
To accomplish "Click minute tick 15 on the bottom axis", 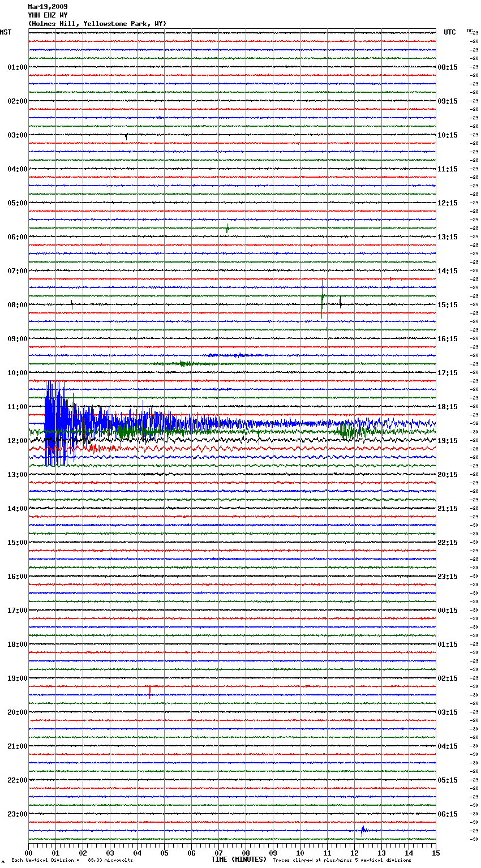I will pos(436,853).
